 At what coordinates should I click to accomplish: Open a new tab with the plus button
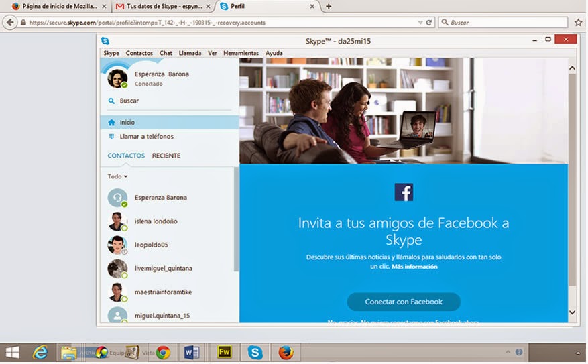point(329,6)
